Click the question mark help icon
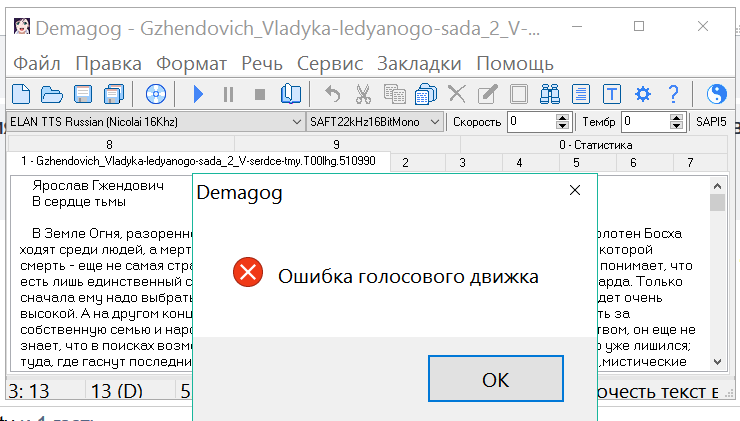 (673, 94)
